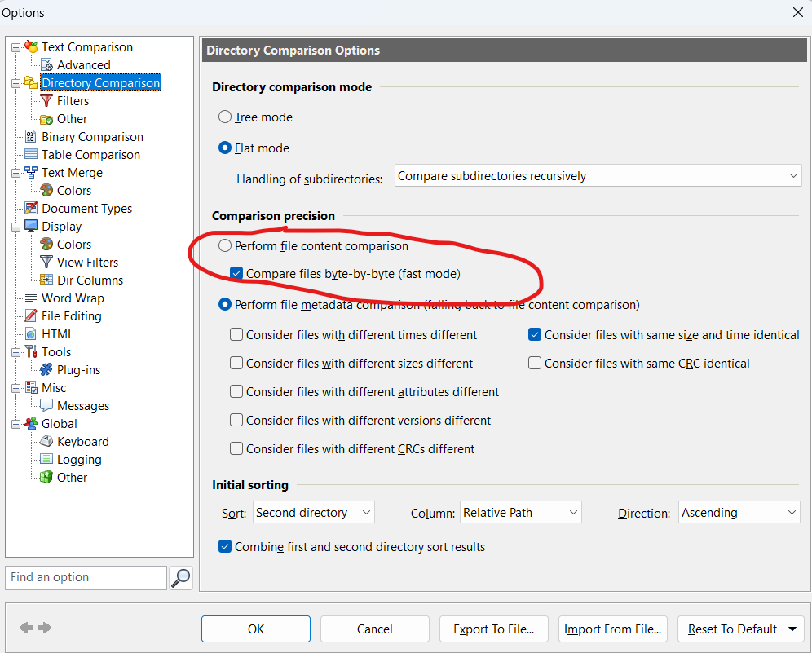Click the back navigation arrow

coord(26,628)
